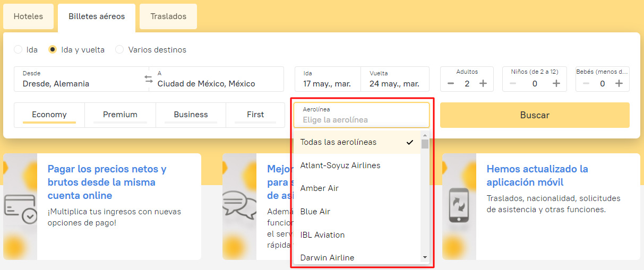Click the airline list scrollbar down arrow
This screenshot has height=270, width=644.
pos(425,257)
